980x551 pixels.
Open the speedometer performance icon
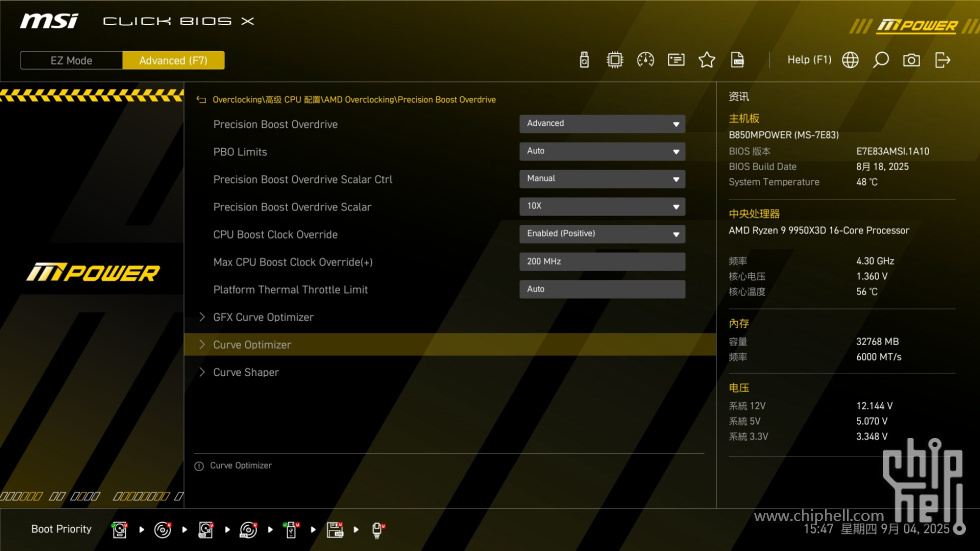[x=646, y=60]
